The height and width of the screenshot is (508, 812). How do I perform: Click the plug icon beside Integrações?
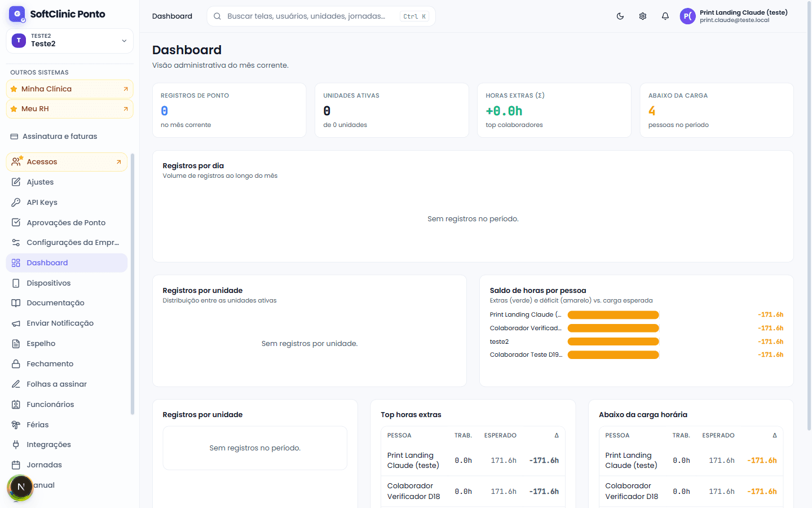[16, 445]
